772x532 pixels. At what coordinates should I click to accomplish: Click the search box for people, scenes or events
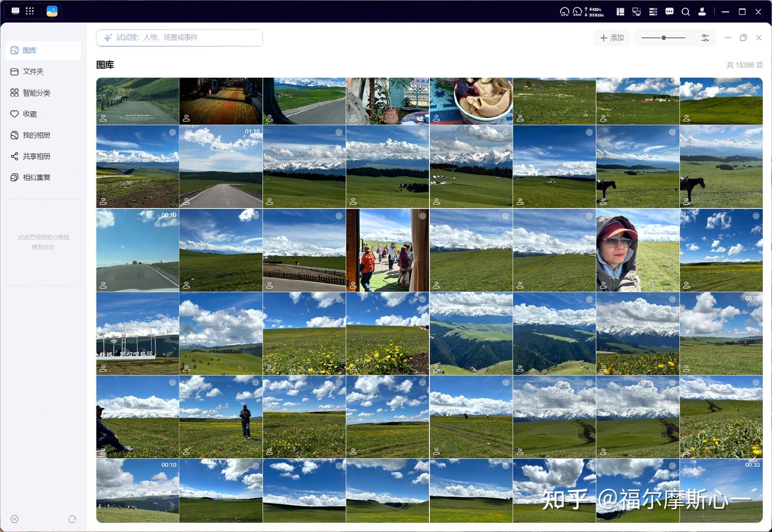pos(180,38)
